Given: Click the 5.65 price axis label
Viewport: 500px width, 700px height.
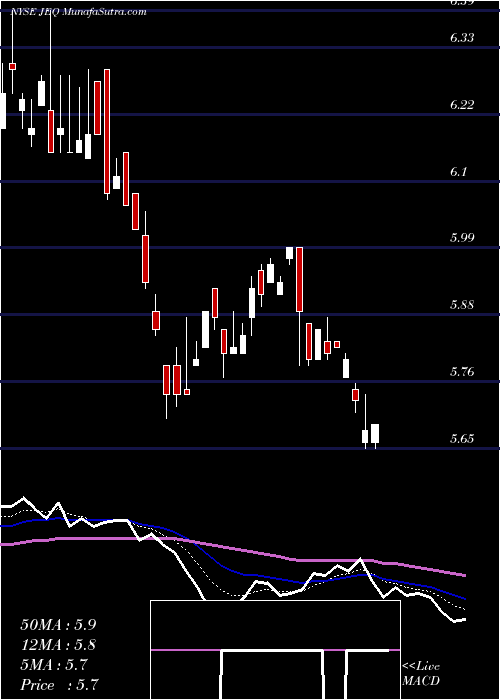Looking at the screenshot, I should pos(462,438).
